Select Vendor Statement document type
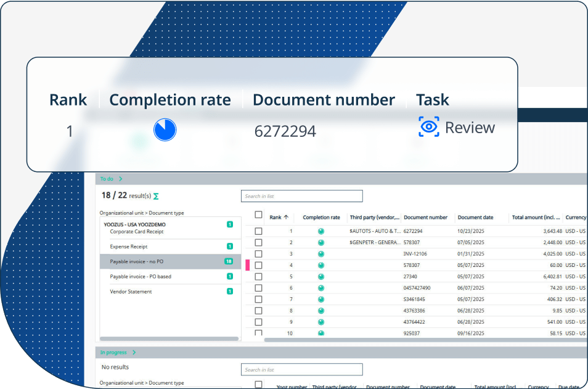588x389 pixels. coord(131,292)
